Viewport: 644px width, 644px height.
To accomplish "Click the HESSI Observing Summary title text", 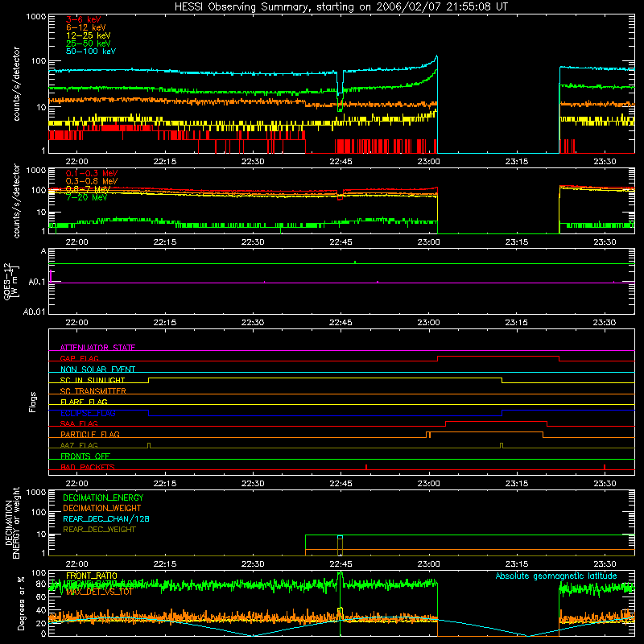I will click(x=341, y=7).
